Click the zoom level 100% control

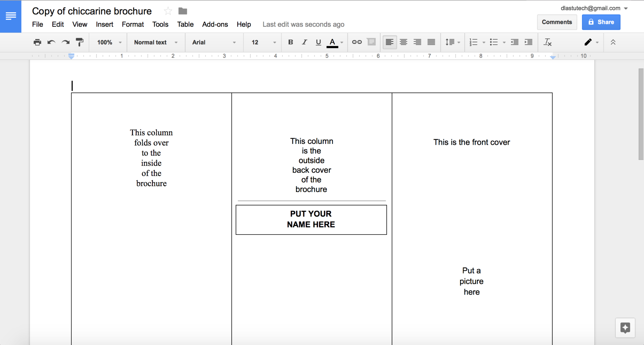[107, 42]
